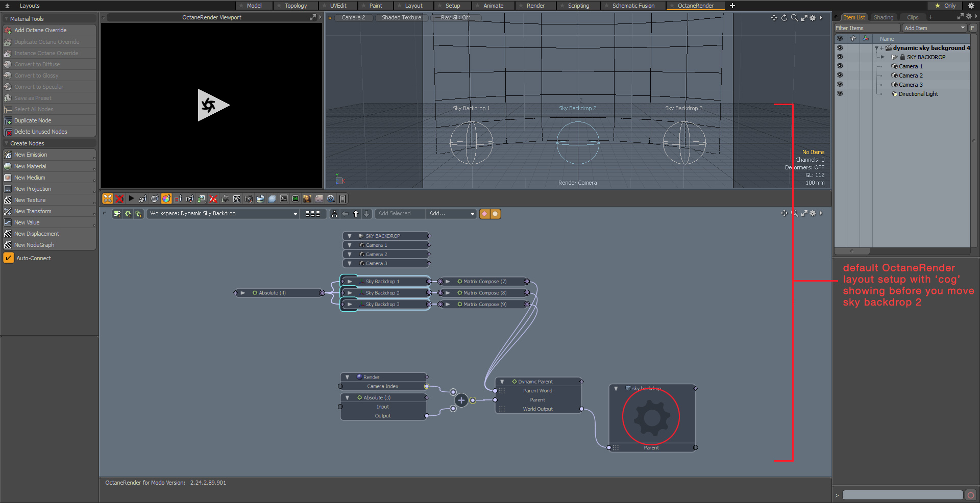
Task: Toggle the Only star option
Action: coord(946,6)
